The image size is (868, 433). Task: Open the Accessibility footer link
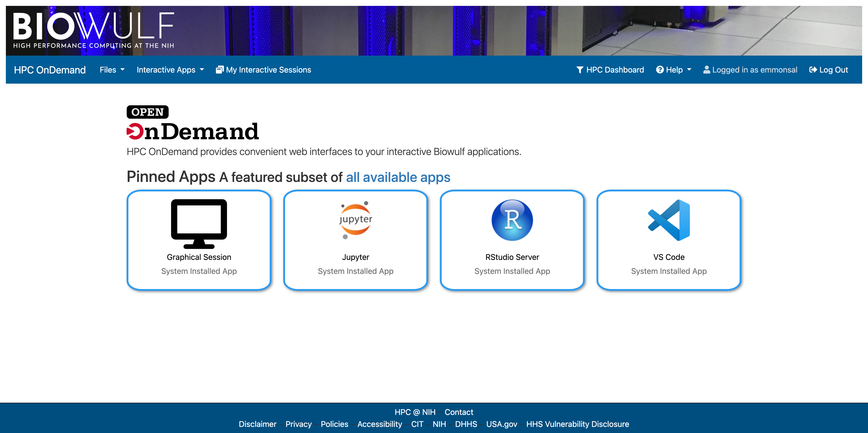coord(380,424)
